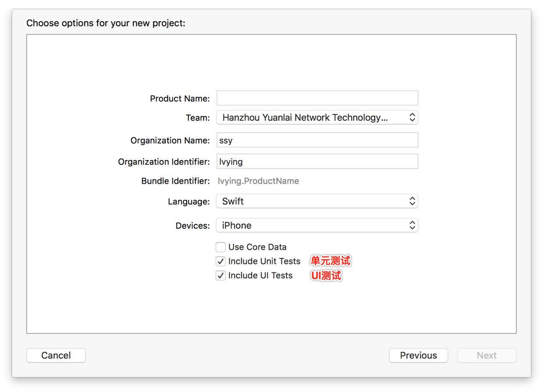Disable the Include UI Tests checkbox
This screenshot has width=543, height=392.
221,276
